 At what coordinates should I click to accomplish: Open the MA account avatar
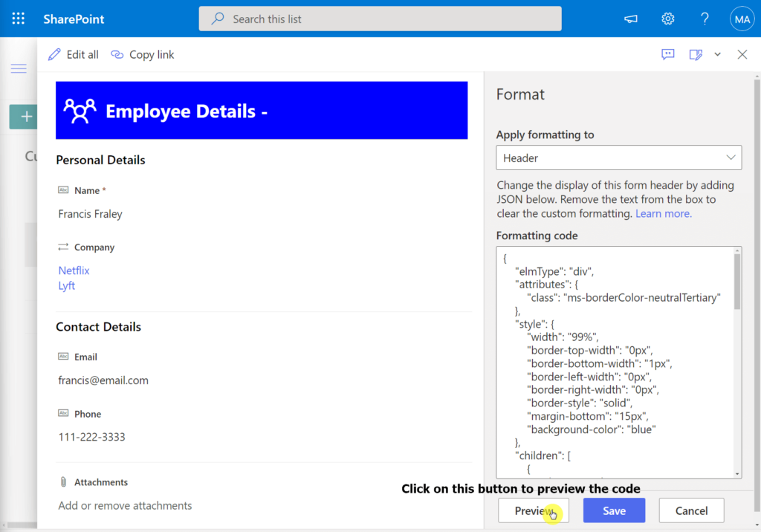[x=742, y=19]
